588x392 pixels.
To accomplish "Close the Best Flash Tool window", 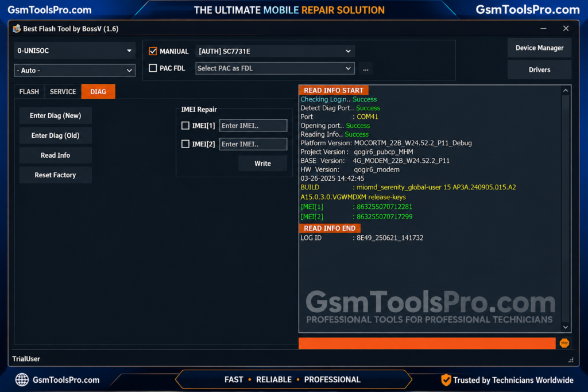I will click(x=566, y=29).
